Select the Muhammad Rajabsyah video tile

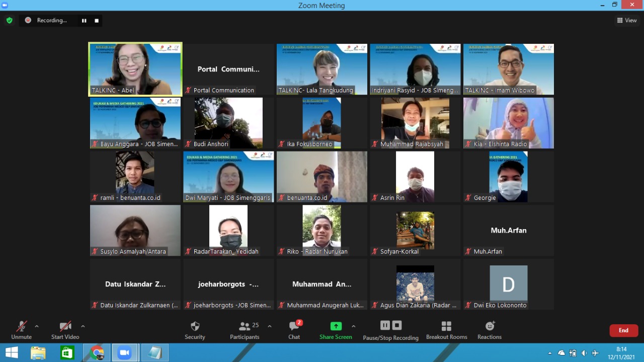(415, 123)
